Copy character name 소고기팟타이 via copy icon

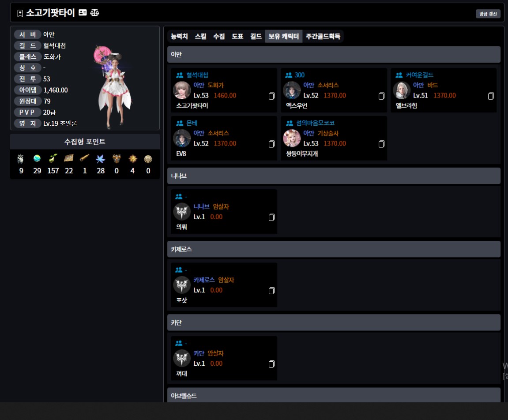point(271,96)
